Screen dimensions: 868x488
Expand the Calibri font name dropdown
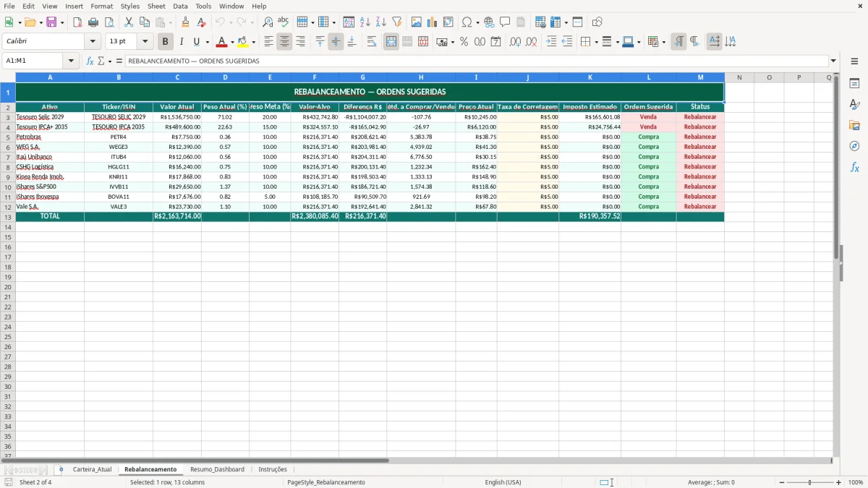pos(93,42)
